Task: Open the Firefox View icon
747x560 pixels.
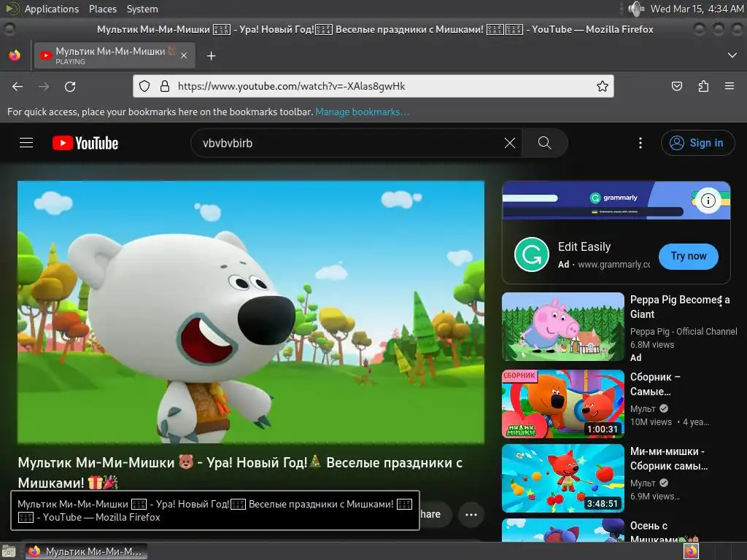Action: (x=15, y=55)
